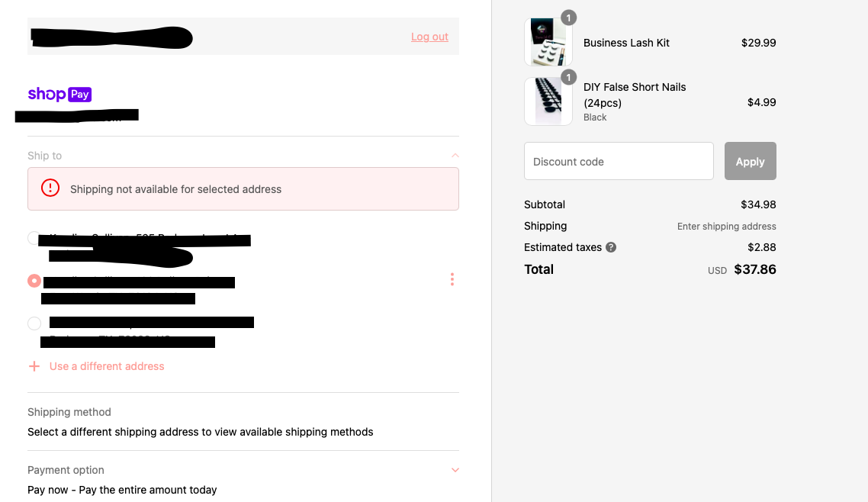This screenshot has width=868, height=502.
Task: Click the currently selected address radio button
Action: (34, 281)
